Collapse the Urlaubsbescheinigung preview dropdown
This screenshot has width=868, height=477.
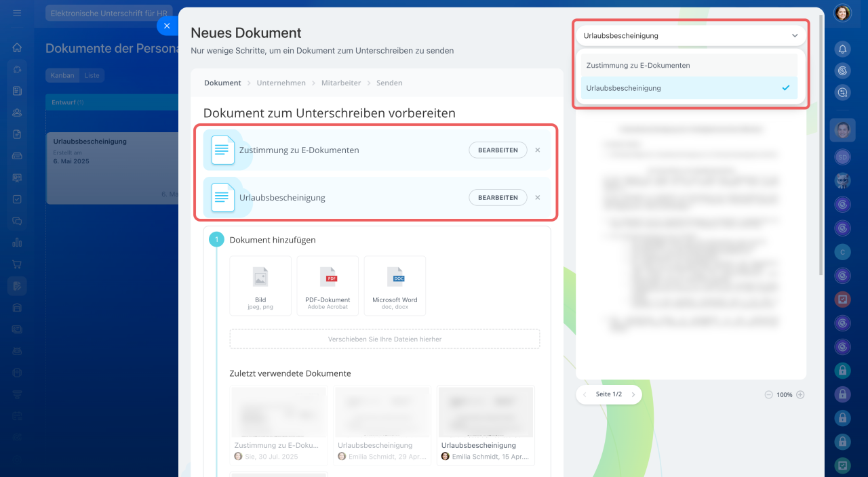pos(690,36)
